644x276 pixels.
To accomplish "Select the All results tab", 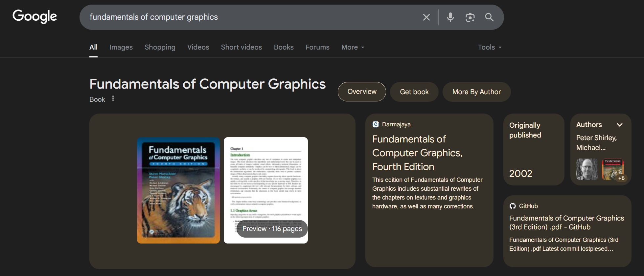I will [93, 47].
